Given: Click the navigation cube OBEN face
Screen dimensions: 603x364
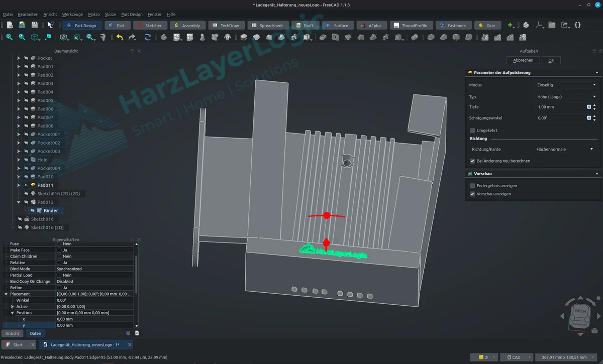Looking at the screenshot, I should 580,311.
